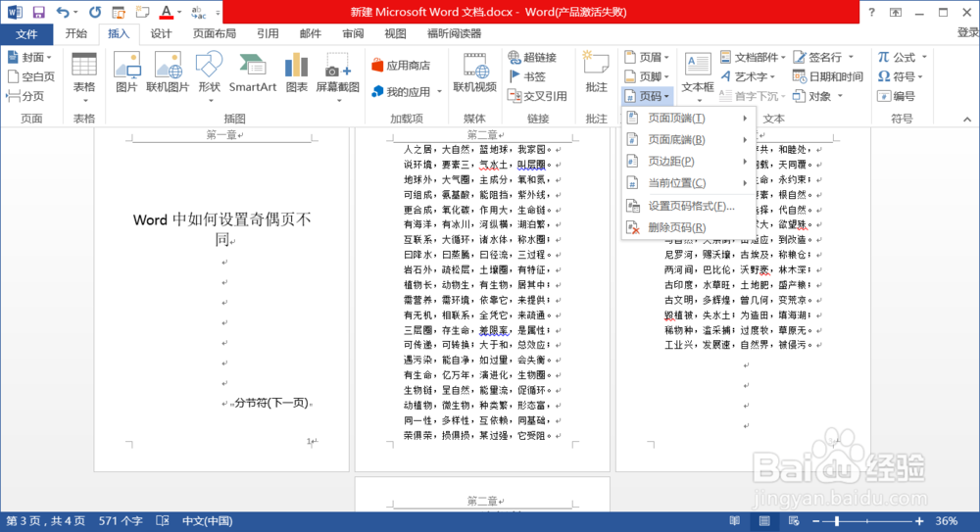Switch to the 页面布局 tab
980x532 pixels.
pos(215,33)
